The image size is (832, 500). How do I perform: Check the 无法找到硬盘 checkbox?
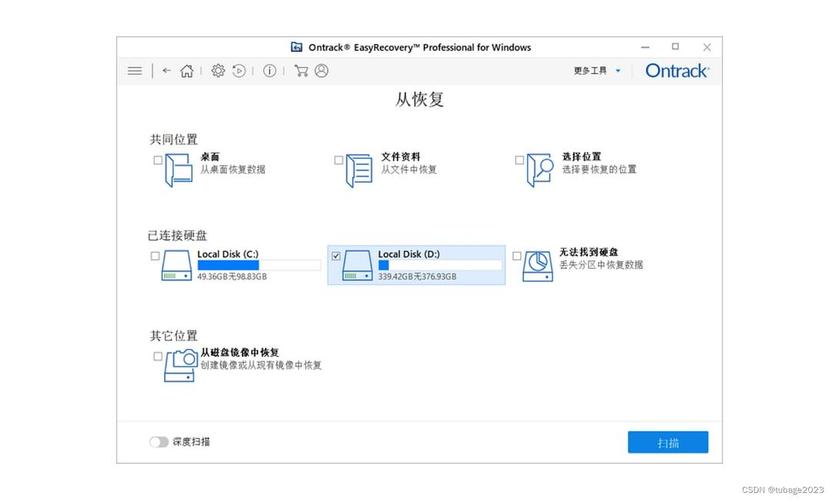[x=517, y=256]
